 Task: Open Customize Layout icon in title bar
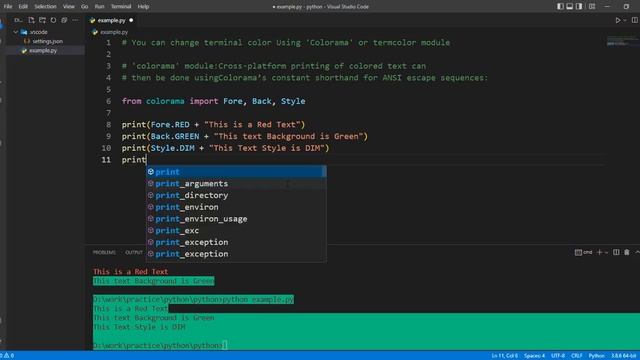pos(592,6)
